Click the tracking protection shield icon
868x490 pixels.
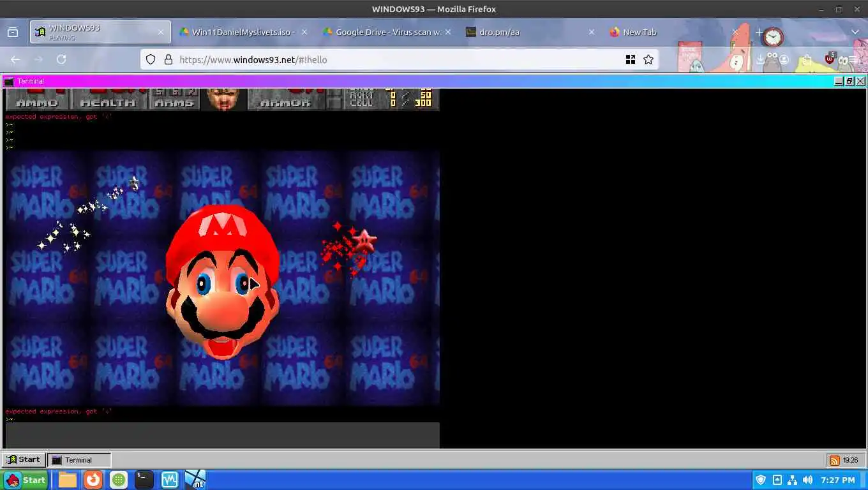coord(151,59)
